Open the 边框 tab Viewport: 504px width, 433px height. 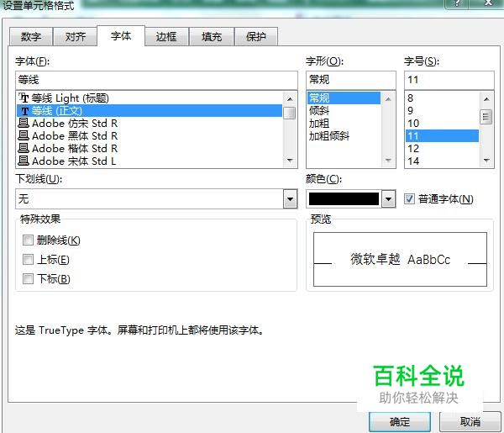click(x=166, y=37)
